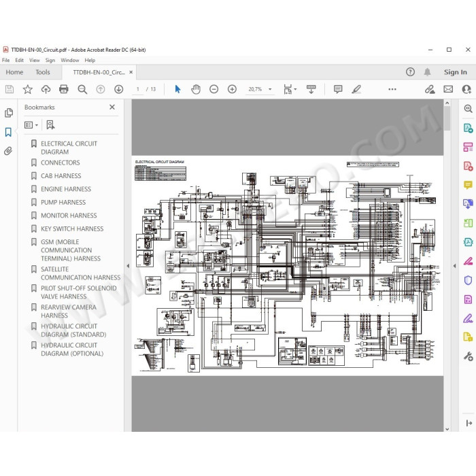Activate the Hand pan tool
476x476 pixels.
(196, 89)
